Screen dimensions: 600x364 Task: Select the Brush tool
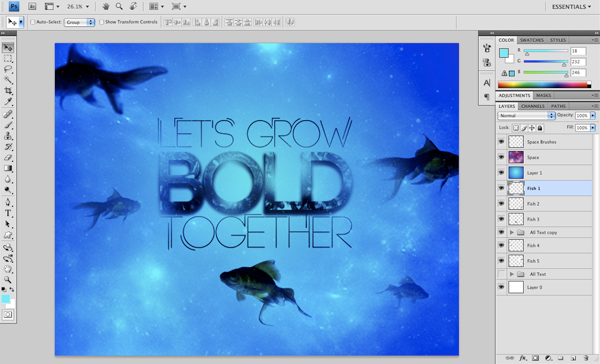(x=8, y=125)
